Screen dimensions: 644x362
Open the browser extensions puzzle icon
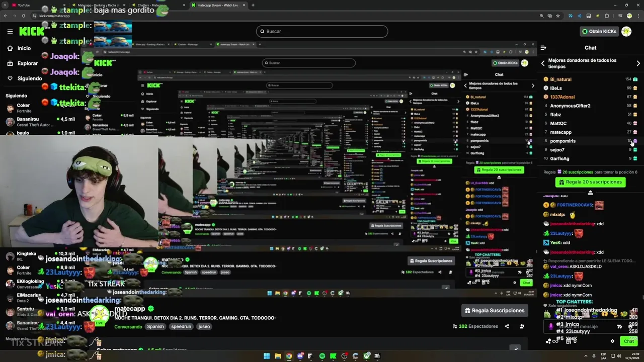tap(607, 16)
